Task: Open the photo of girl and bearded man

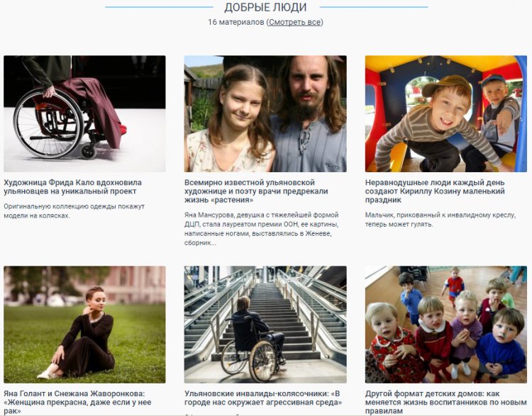Action: coord(265,114)
